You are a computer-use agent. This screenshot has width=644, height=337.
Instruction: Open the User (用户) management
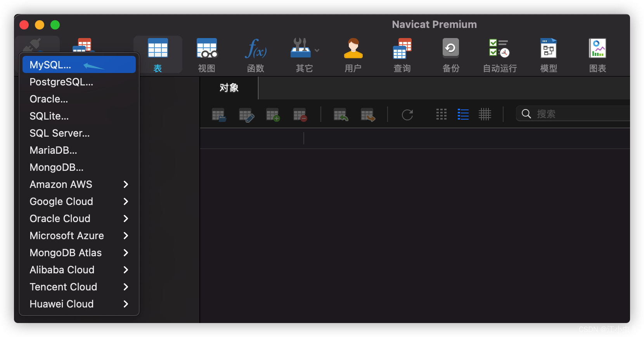point(353,55)
